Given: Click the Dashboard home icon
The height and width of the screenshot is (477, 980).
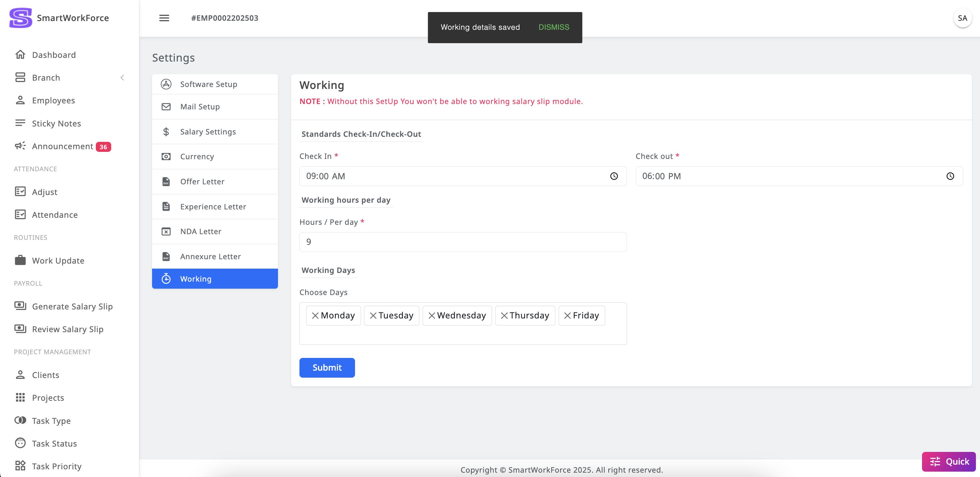Looking at the screenshot, I should coord(20,55).
